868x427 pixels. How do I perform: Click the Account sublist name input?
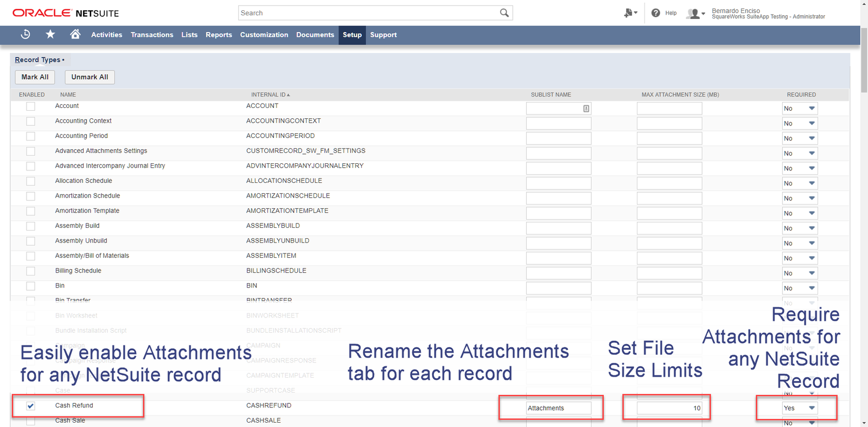[x=559, y=109]
